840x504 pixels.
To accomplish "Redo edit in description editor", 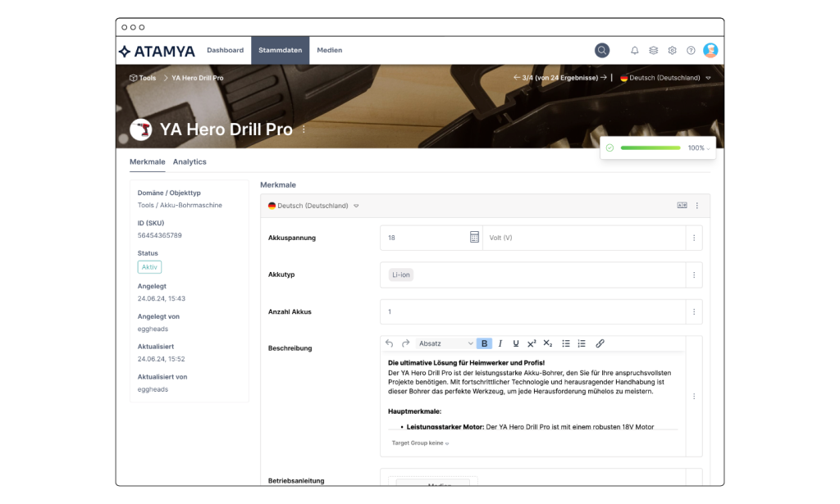I will pos(405,343).
